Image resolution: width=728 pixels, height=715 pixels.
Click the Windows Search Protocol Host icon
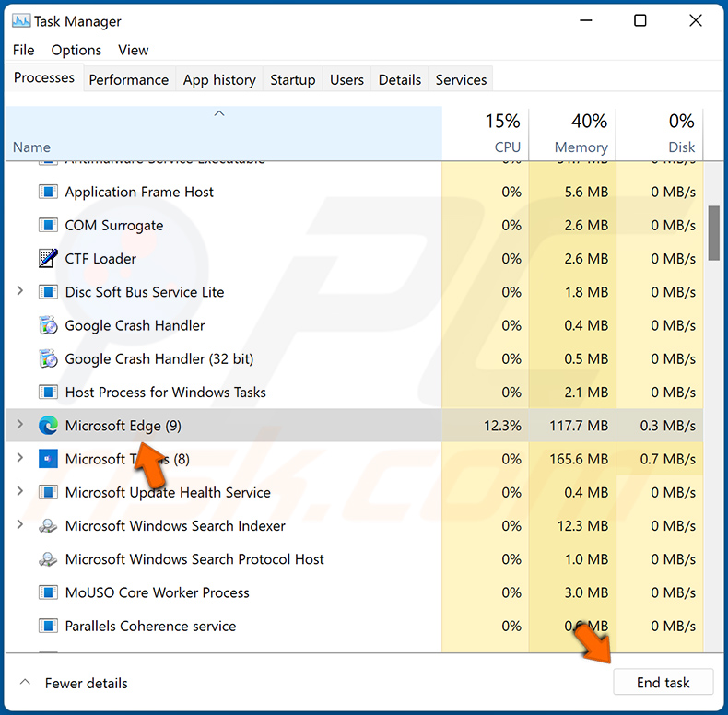coord(48,559)
